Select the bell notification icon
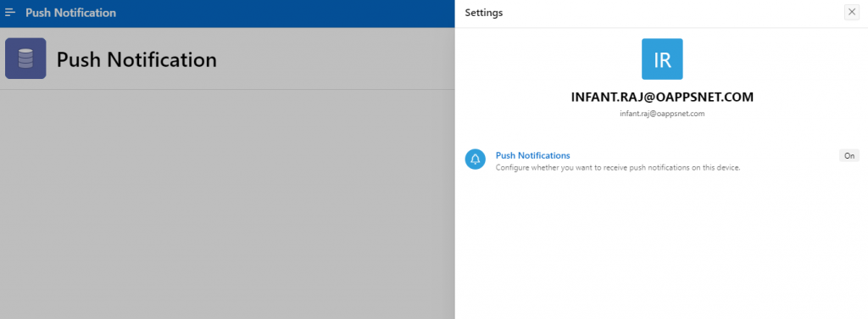Image resolution: width=868 pixels, height=319 pixels. [x=475, y=159]
